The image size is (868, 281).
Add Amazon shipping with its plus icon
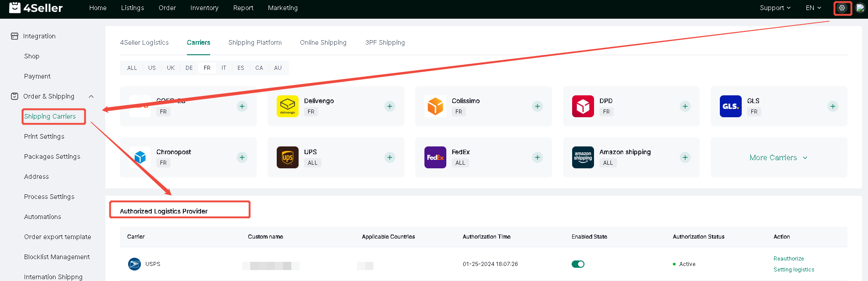685,157
